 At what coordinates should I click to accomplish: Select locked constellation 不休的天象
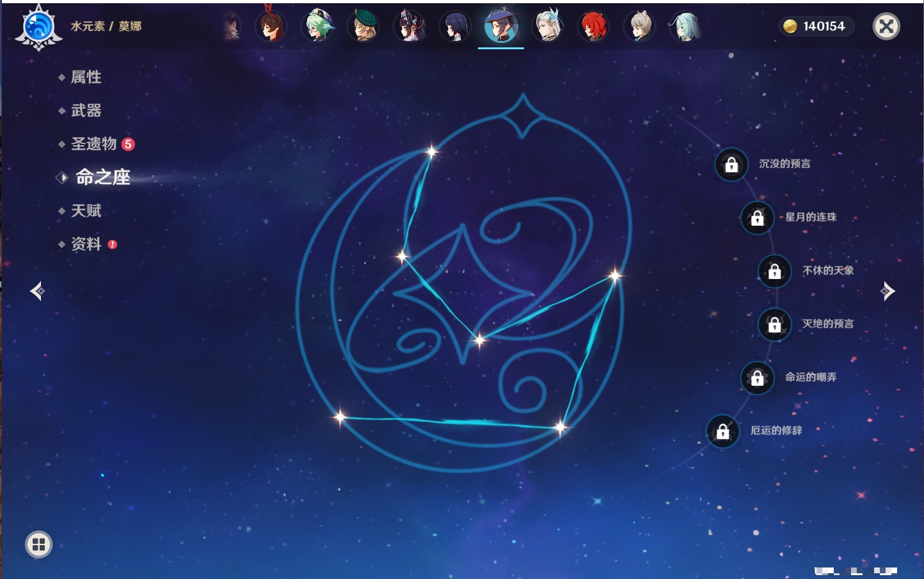pyautogui.click(x=774, y=271)
